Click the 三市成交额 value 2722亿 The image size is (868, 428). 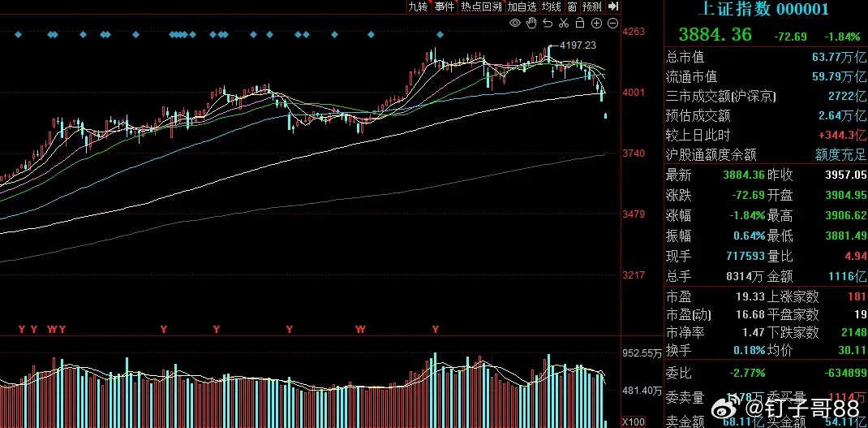(847, 97)
